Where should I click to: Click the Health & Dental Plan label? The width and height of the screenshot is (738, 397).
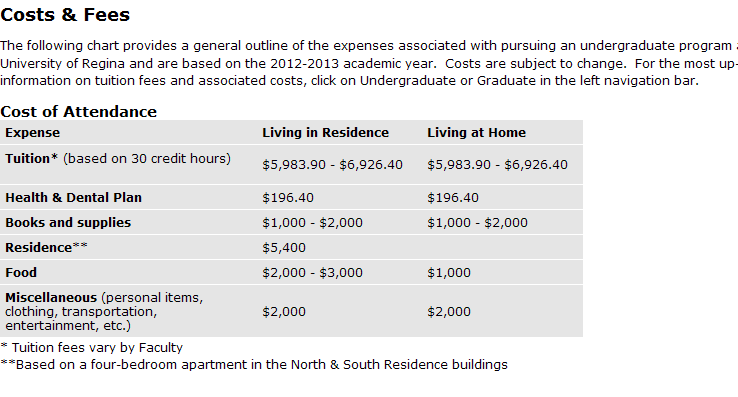73,198
